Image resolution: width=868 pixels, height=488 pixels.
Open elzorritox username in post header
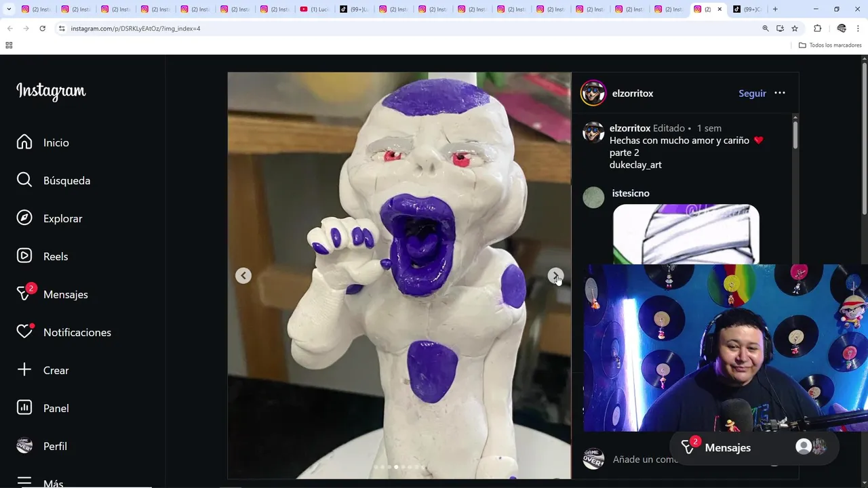pos(633,94)
